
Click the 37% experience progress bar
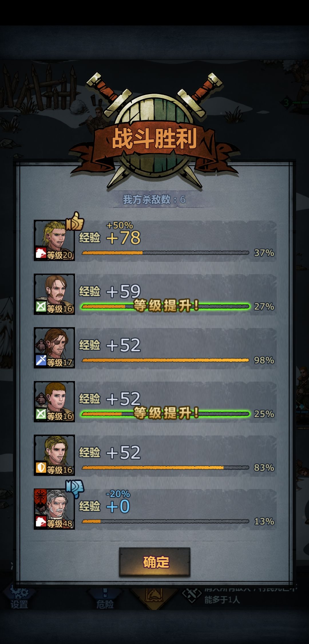(165, 253)
